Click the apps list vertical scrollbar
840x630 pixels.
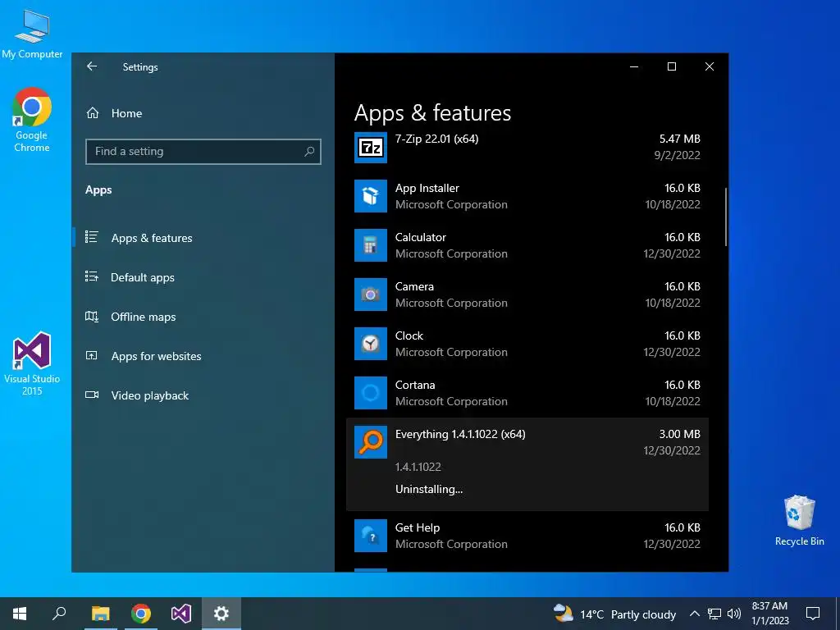coord(726,217)
